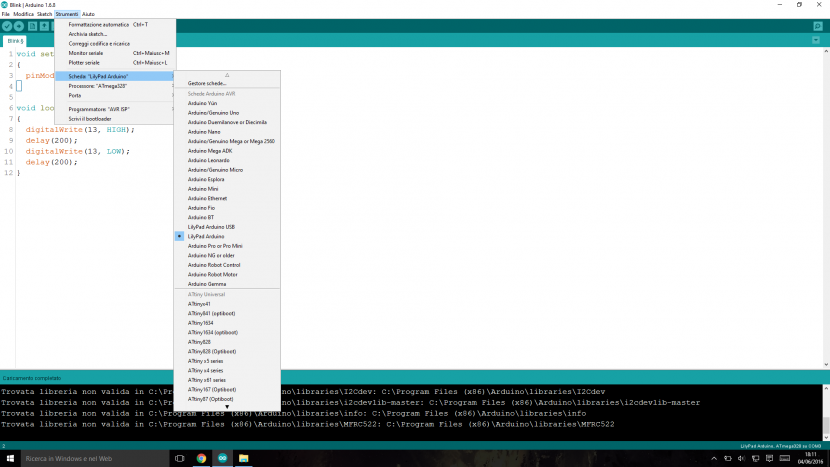Click the battery tray icon
Screen dimensions: 830x467
tap(728, 459)
